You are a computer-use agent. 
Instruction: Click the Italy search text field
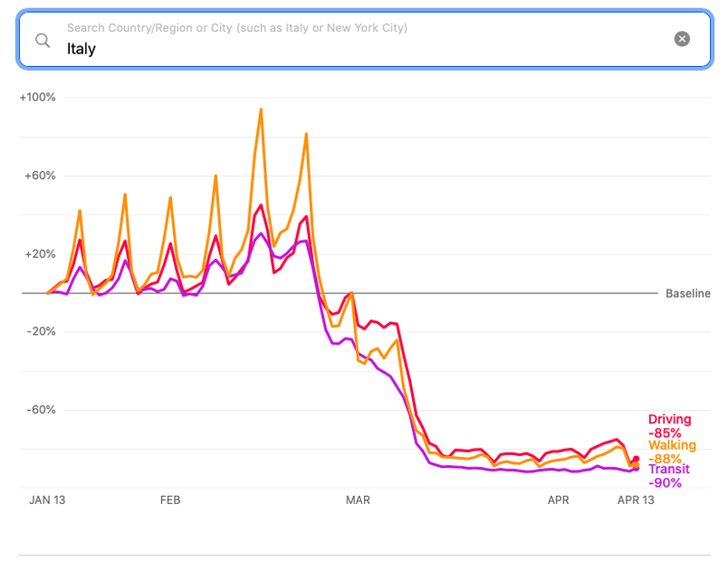[x=365, y=40]
